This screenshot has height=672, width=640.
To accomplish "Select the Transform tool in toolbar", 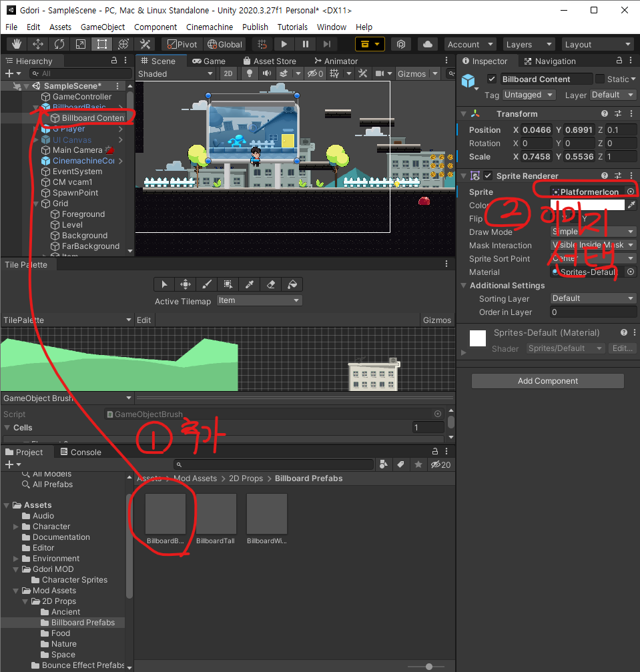I will coord(123,44).
